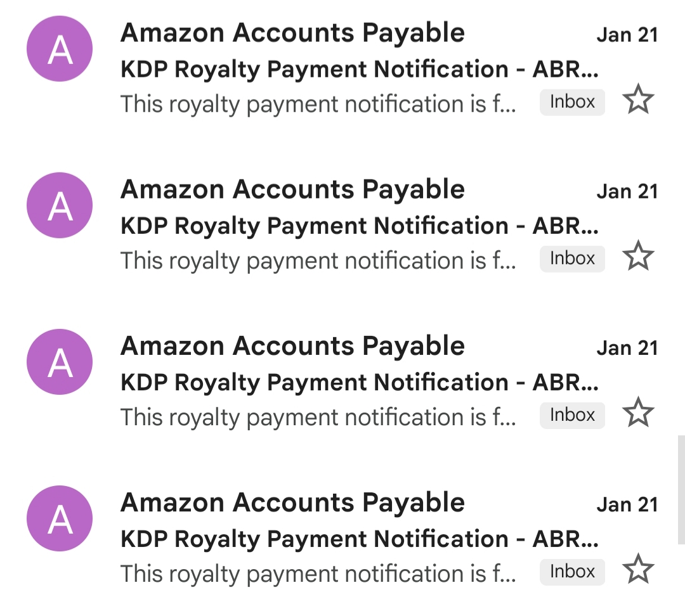Screen dimensions: 685x616
Task: Click the Inbox tag on the fourth email
Action: 572,572
